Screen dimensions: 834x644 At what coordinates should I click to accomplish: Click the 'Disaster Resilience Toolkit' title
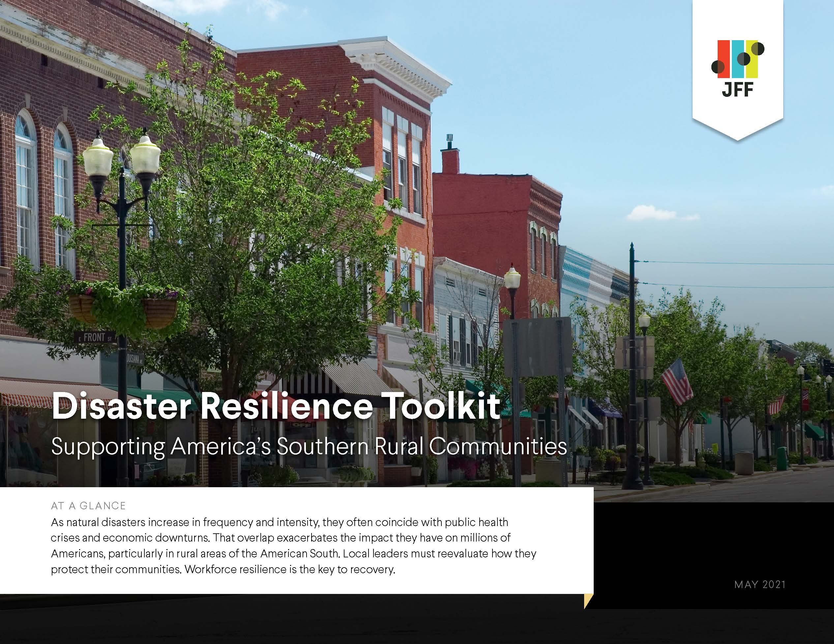click(x=276, y=406)
